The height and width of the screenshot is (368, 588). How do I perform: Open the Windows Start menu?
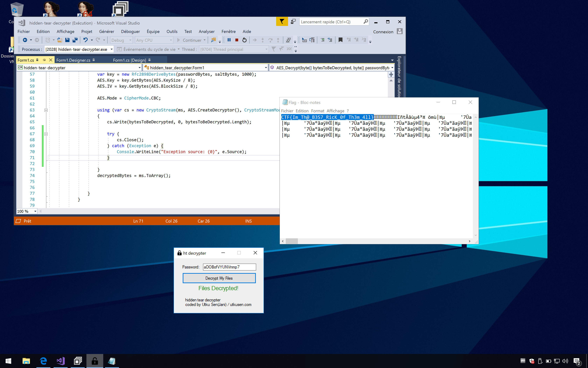pyautogui.click(x=8, y=361)
